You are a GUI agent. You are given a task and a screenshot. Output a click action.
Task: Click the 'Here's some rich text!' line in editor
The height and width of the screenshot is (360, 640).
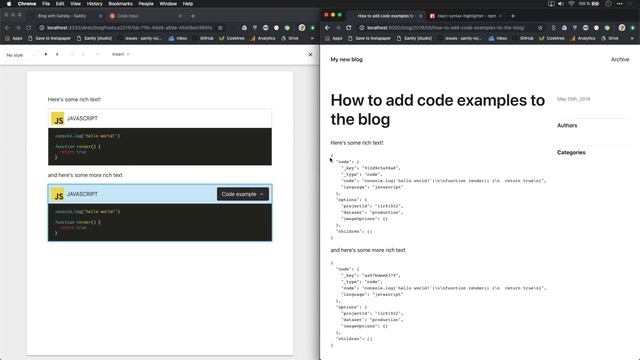74,99
